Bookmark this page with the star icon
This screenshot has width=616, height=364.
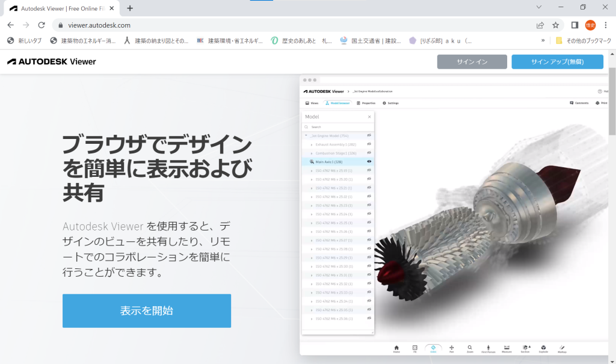click(555, 25)
